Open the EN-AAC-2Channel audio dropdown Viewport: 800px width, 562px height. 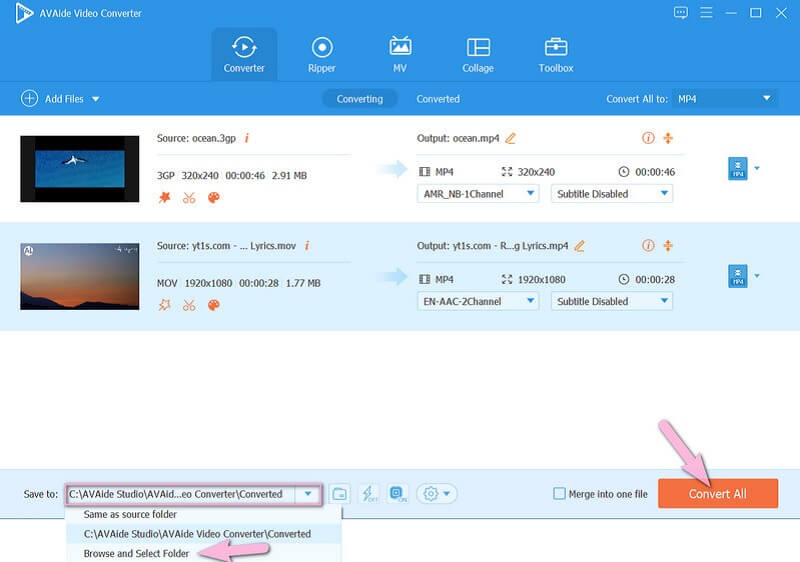click(478, 301)
